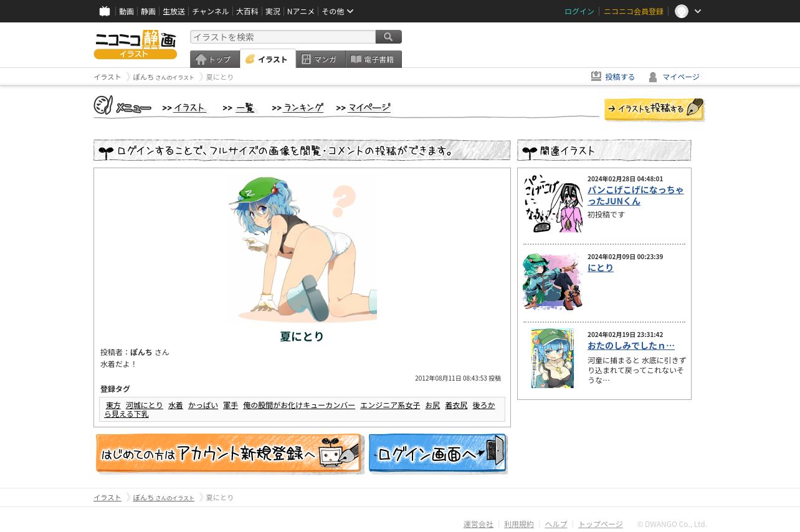Open 静画 in the top navigation
The width and height of the screenshot is (800, 532).
click(x=148, y=11)
